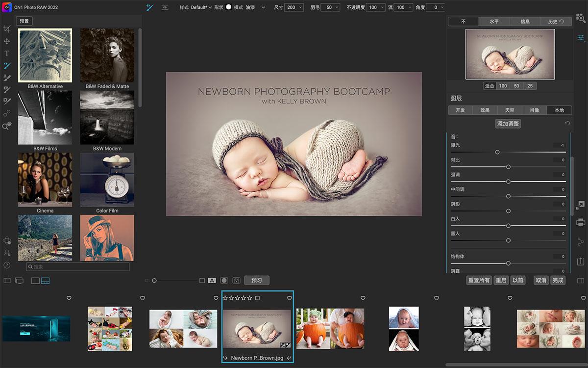
Task: Check the flag checkbox beside the star rating
Action: pos(257,297)
